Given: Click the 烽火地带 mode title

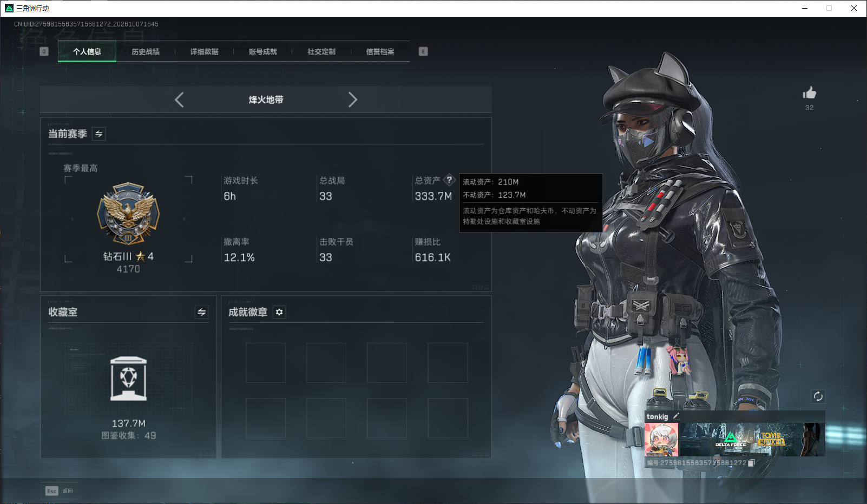Looking at the screenshot, I should 266,100.
